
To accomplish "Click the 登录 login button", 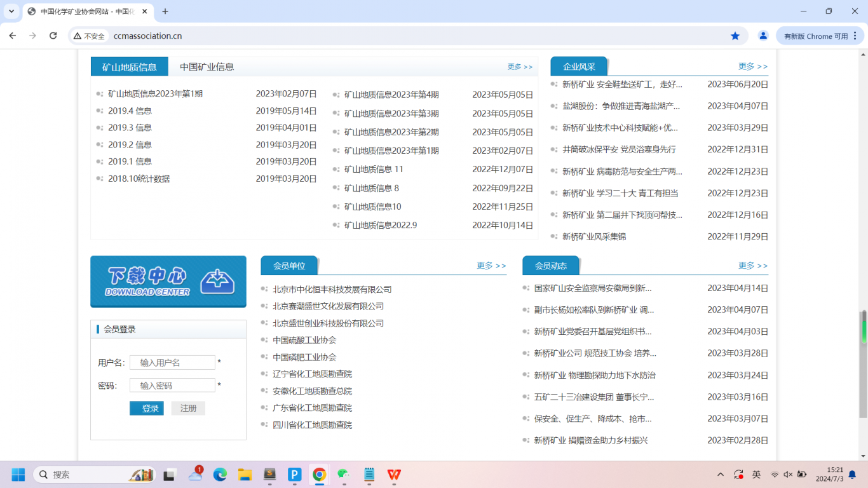I will tap(147, 408).
